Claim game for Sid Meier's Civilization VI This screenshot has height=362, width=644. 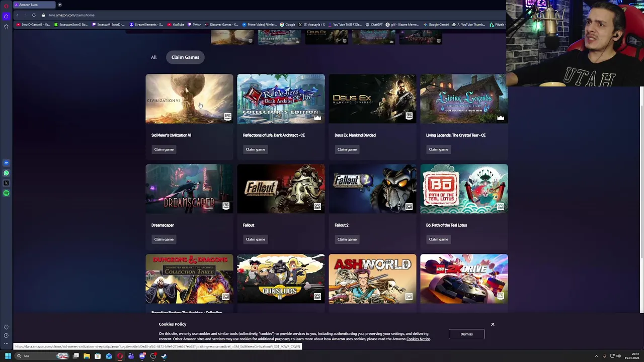point(164,149)
